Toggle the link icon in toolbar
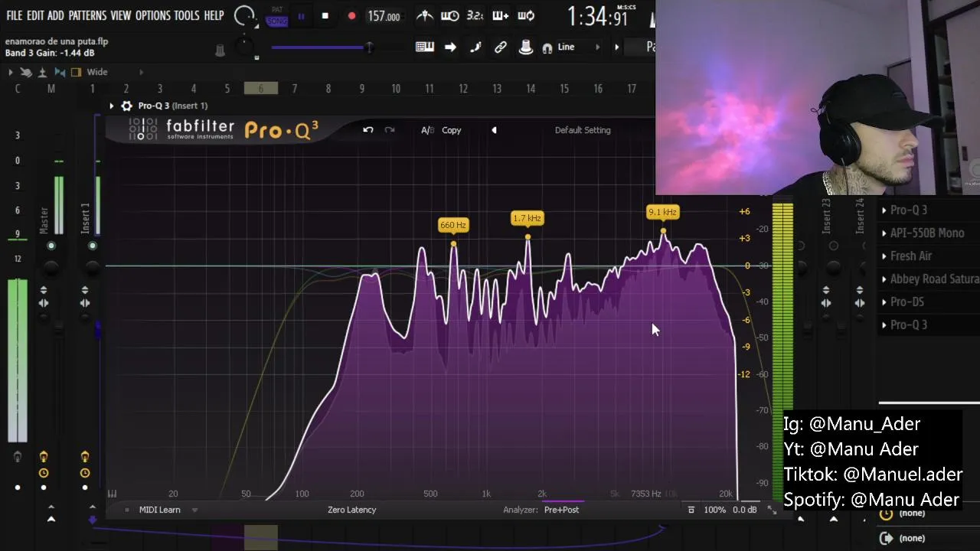The width and height of the screenshot is (980, 551). point(501,47)
